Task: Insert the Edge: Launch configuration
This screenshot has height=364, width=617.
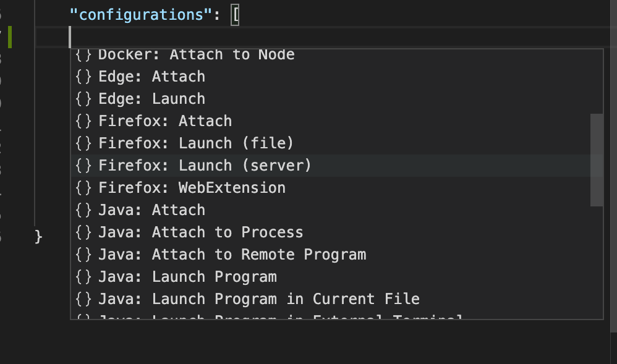Action: pyautogui.click(x=151, y=99)
